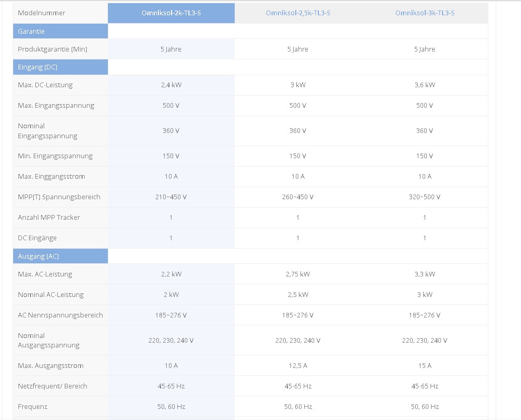The height and width of the screenshot is (420, 521).
Task: Select the 3 kW value in Max. DC-Leistung row
Action: [x=298, y=85]
